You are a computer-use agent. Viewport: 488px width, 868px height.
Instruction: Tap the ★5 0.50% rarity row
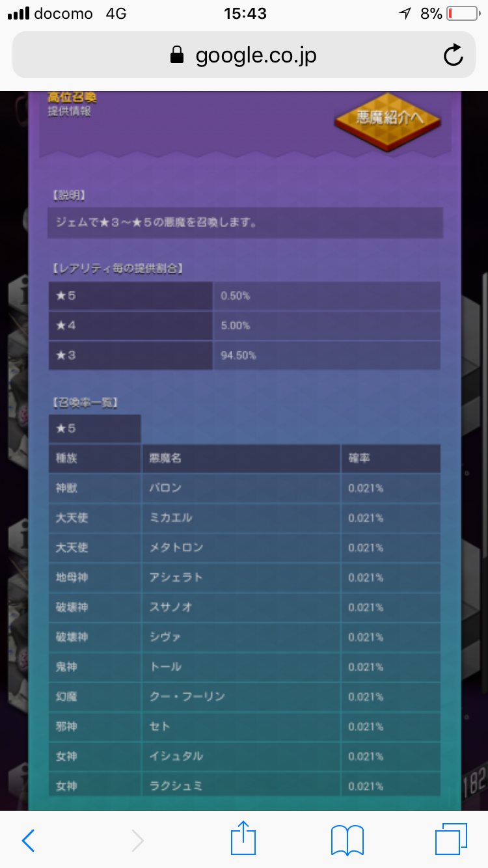244,296
